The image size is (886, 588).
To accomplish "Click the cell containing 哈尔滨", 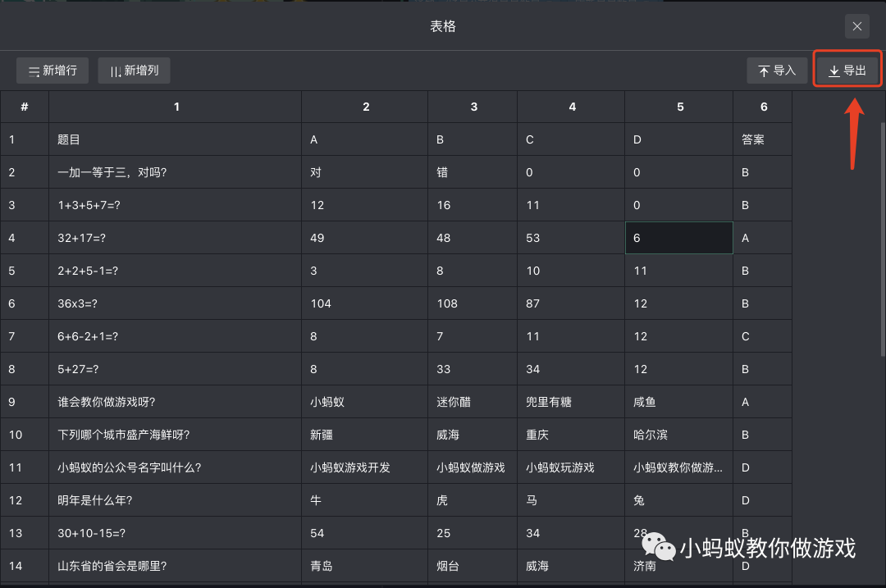I will 679,435.
